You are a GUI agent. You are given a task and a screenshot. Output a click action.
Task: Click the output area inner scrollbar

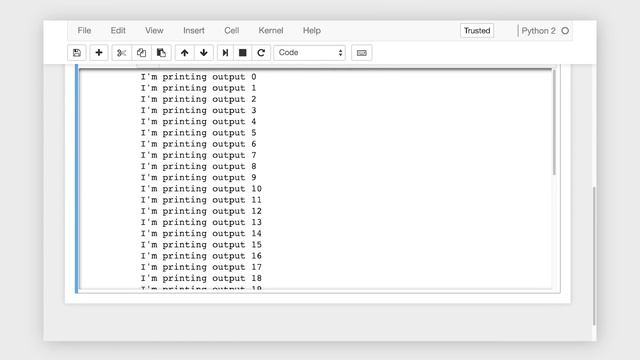[x=554, y=122]
